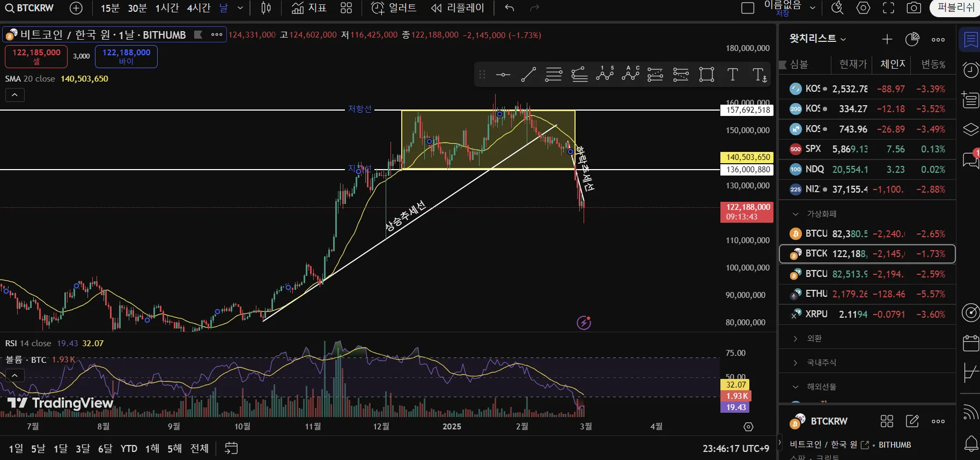Switch to the 15분 interval

point(110,8)
